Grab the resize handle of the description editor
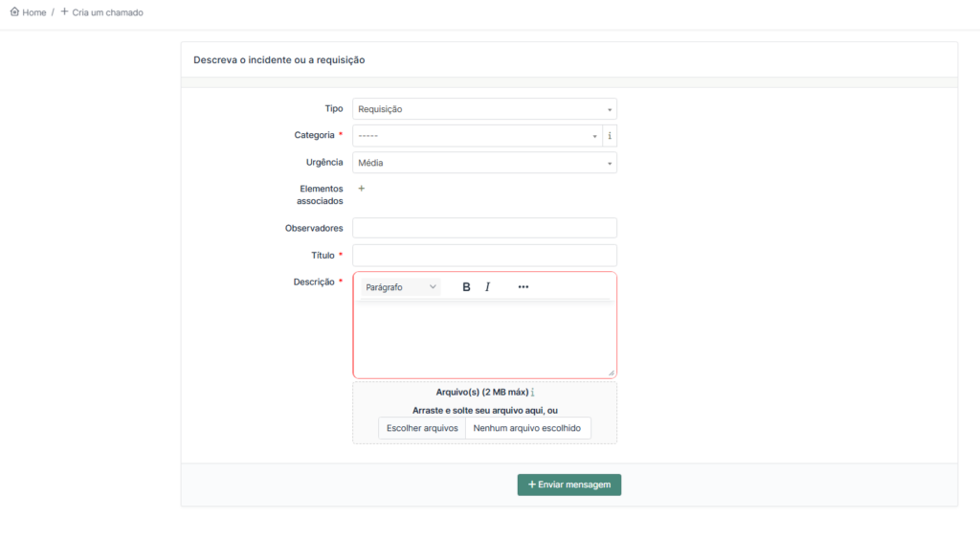This screenshot has height=542, width=980. click(611, 372)
